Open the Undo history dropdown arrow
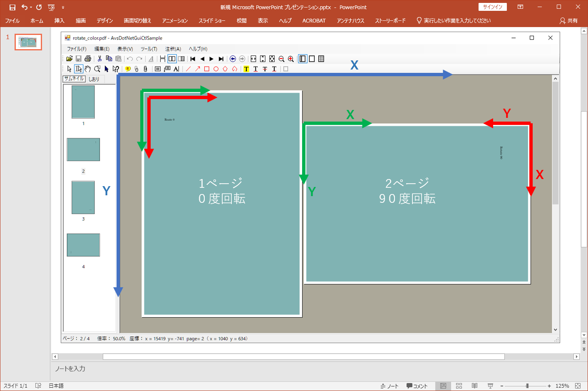 click(x=31, y=7)
